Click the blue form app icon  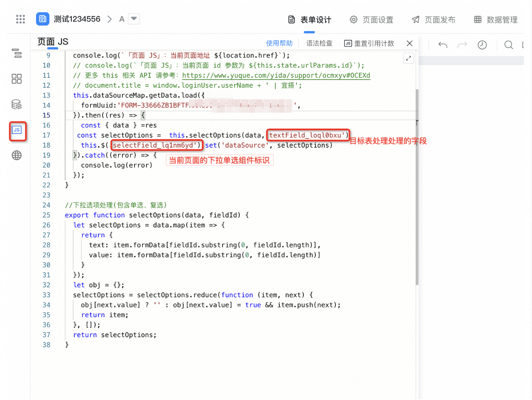(x=42, y=19)
